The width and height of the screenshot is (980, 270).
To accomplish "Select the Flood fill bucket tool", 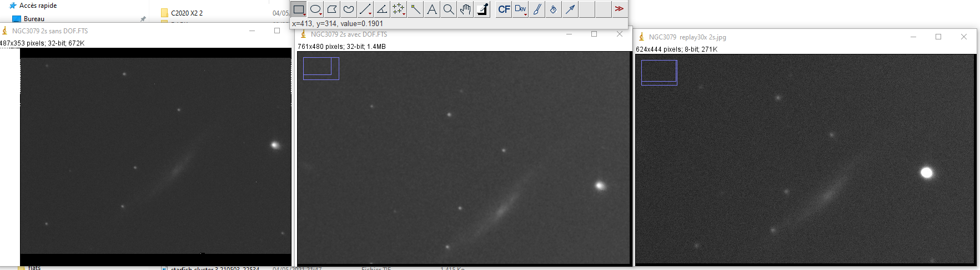I will coord(554,9).
